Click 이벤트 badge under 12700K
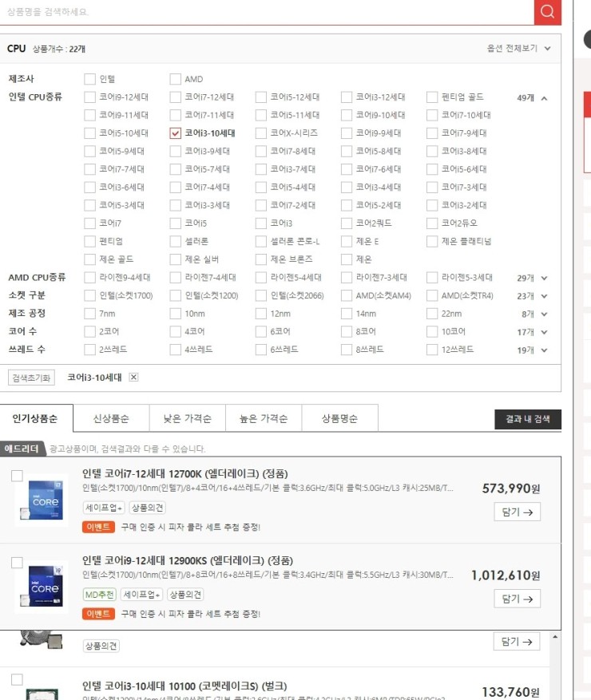The image size is (591, 700). coord(99,527)
